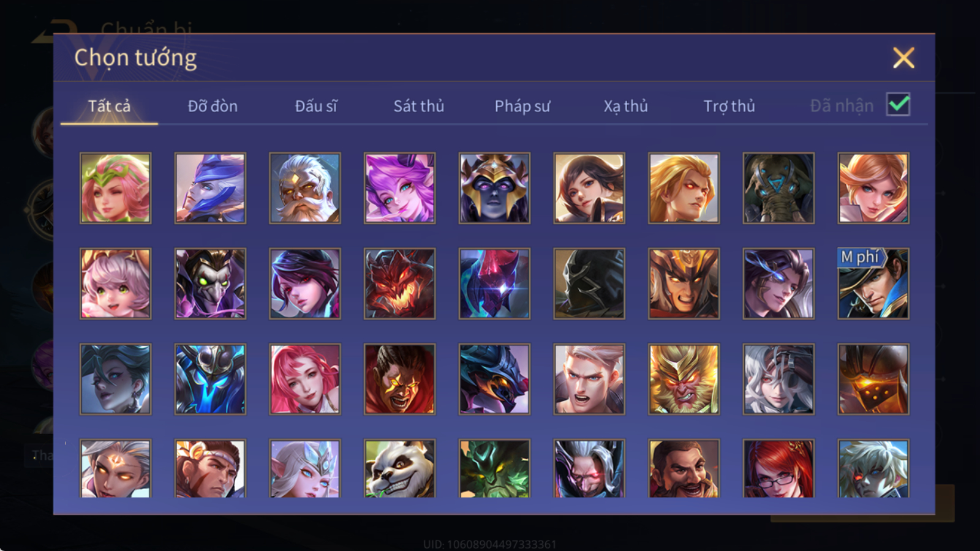
Task: Show the "Pháp sư" hero category
Action: pyautogui.click(x=522, y=106)
